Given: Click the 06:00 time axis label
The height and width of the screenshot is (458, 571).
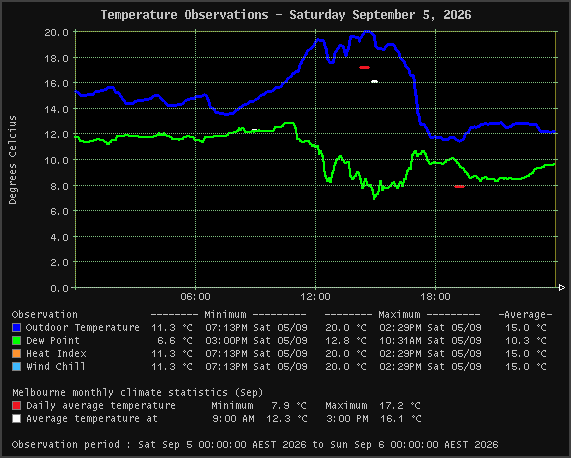Looking at the screenshot, I should click(195, 297).
